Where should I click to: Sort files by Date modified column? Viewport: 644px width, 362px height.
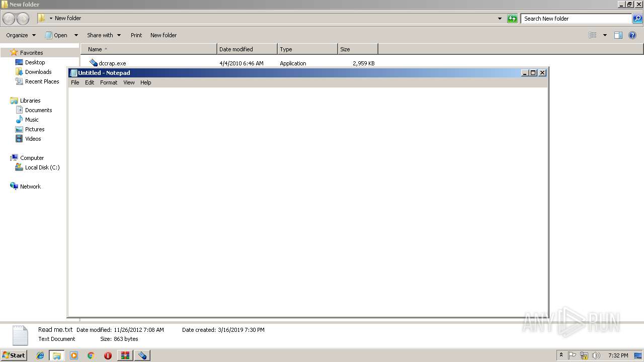point(247,49)
